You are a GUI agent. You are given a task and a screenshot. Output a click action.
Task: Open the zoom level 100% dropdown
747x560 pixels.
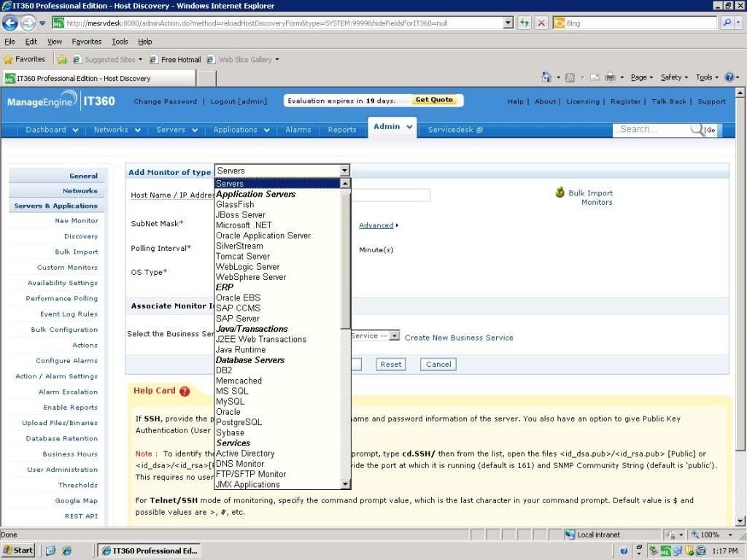click(x=730, y=534)
